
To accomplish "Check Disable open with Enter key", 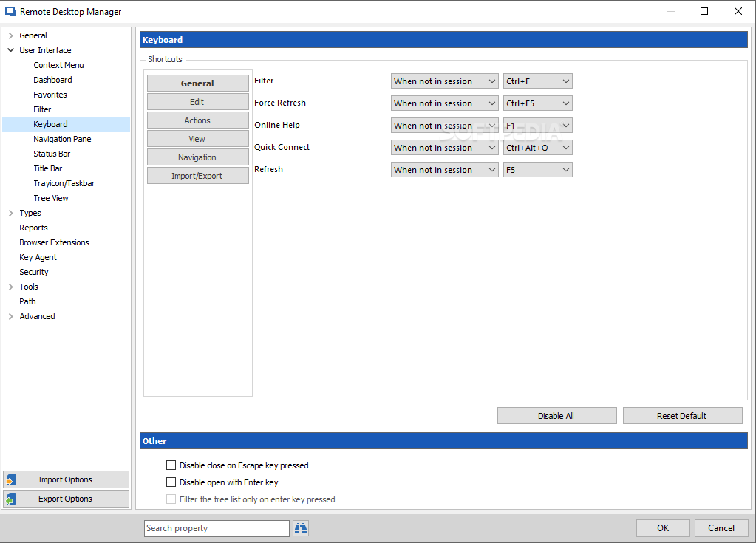I will (171, 482).
